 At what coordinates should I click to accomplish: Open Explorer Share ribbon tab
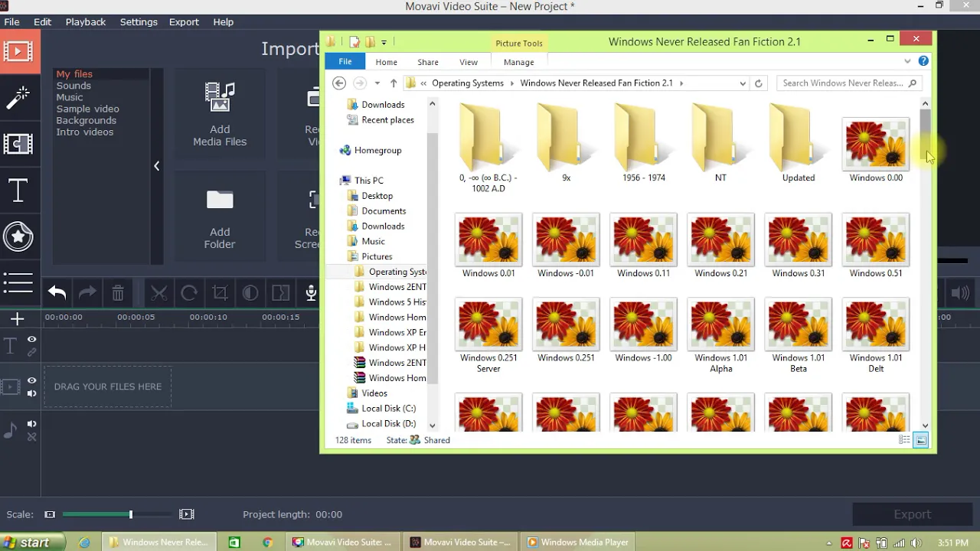[428, 62]
